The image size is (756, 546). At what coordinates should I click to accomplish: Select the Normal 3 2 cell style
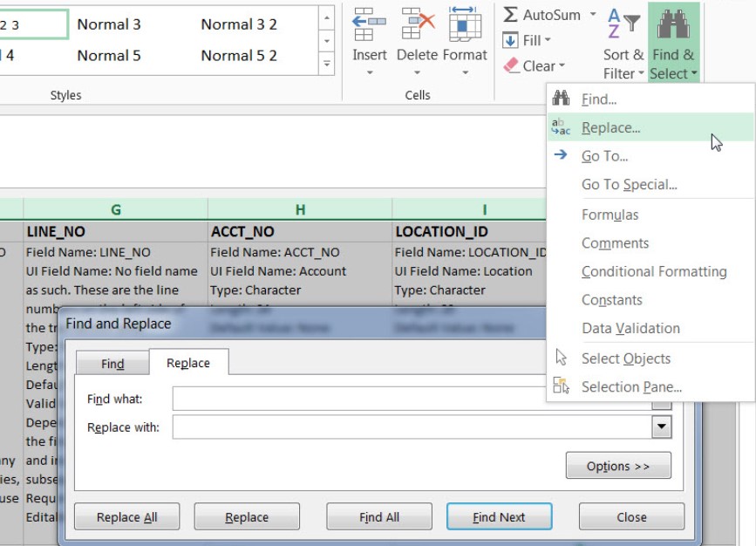[239, 24]
